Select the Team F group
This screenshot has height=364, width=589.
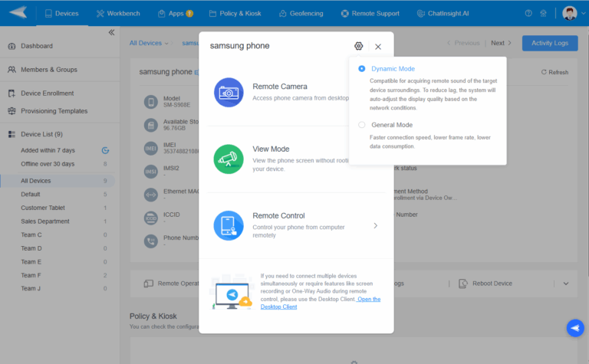pos(31,275)
